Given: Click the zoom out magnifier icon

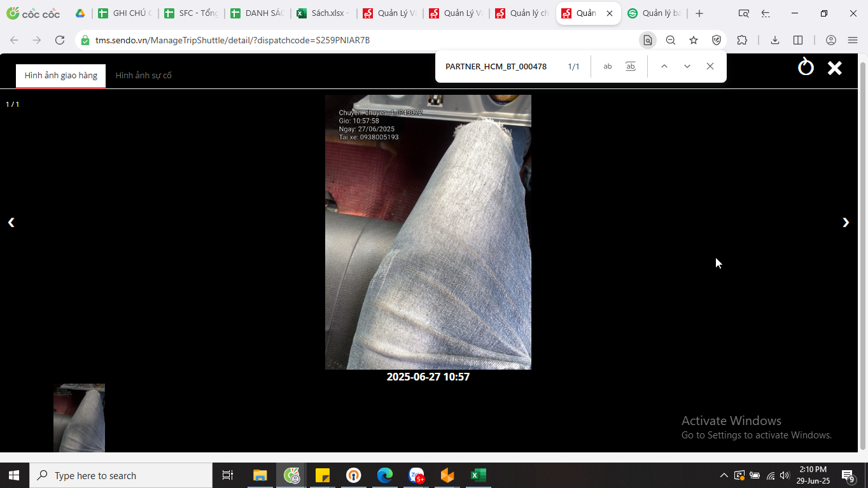Looking at the screenshot, I should pos(671,40).
